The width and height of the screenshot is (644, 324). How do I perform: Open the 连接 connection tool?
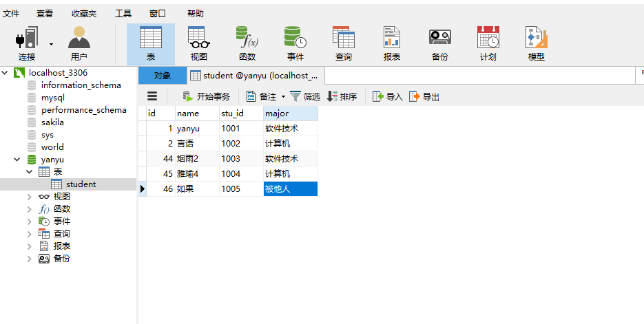(x=27, y=43)
